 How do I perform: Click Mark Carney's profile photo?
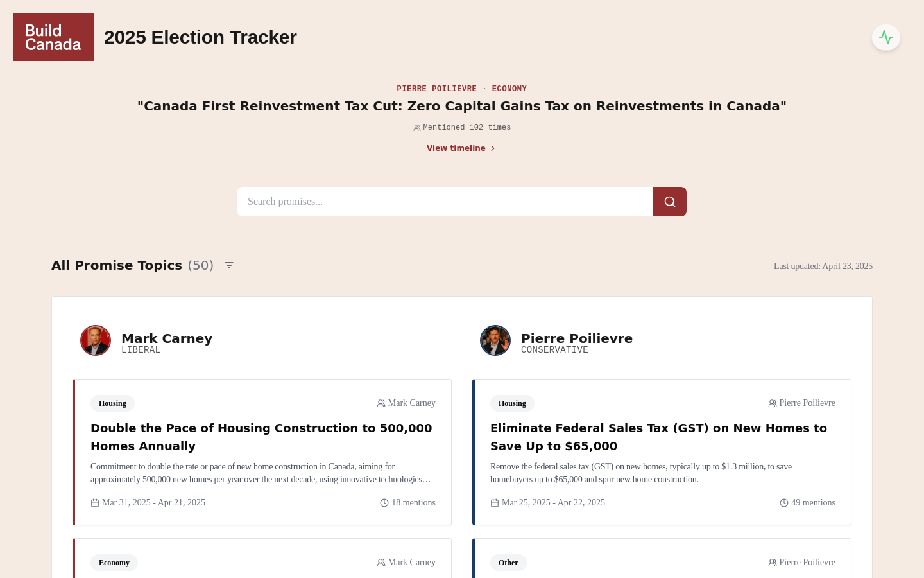click(96, 340)
